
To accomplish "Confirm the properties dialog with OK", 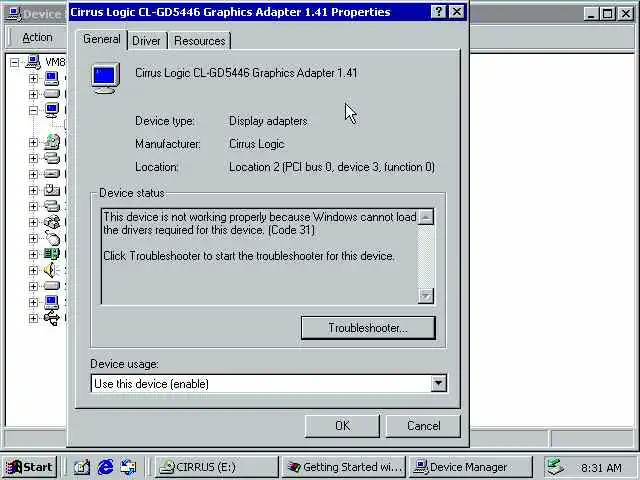I will tap(342, 426).
